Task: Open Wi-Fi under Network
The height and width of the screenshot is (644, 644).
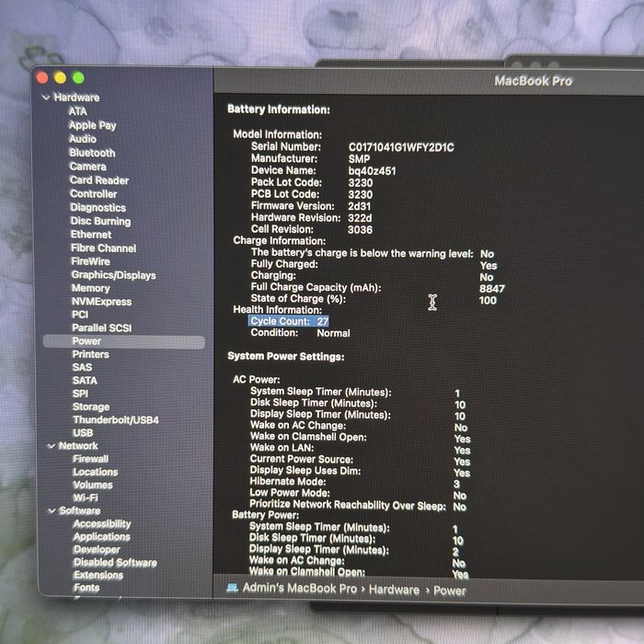Action: 86,498
